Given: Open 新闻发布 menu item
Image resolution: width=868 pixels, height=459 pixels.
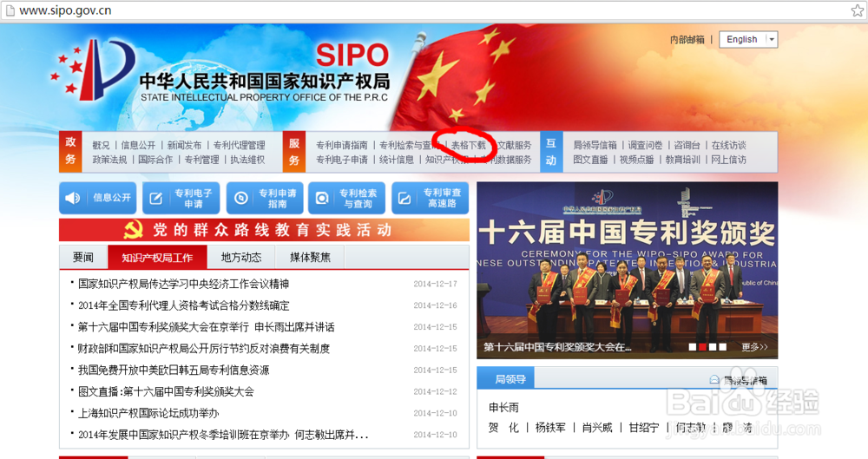Looking at the screenshot, I should point(184,145).
